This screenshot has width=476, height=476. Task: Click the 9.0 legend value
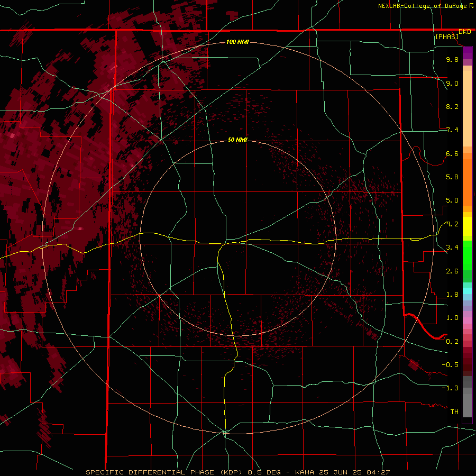[452, 83]
